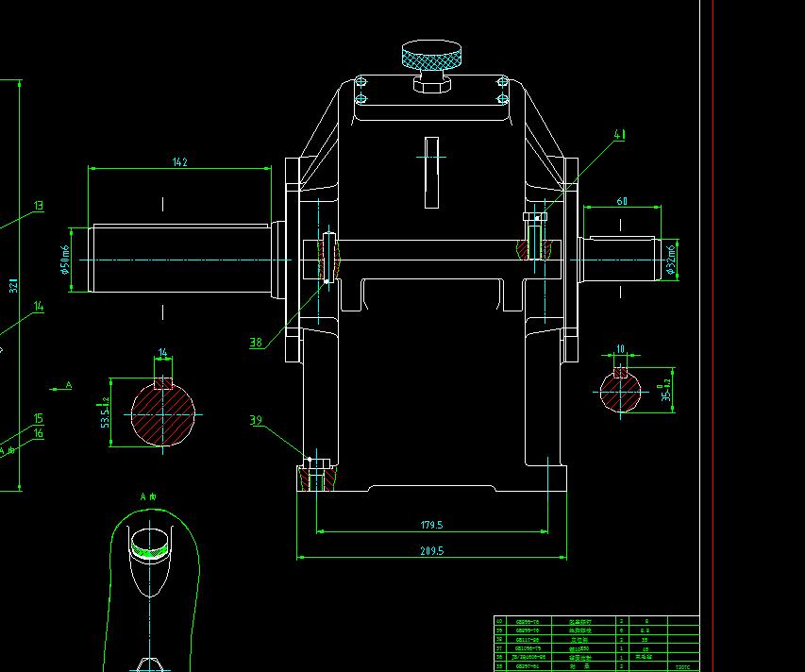
Task: Click the 53.5 keyway depth dimension
Action: coord(105,412)
